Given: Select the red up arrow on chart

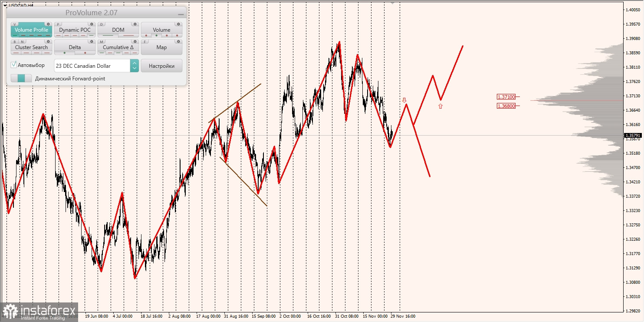Looking at the screenshot, I should tap(440, 106).
